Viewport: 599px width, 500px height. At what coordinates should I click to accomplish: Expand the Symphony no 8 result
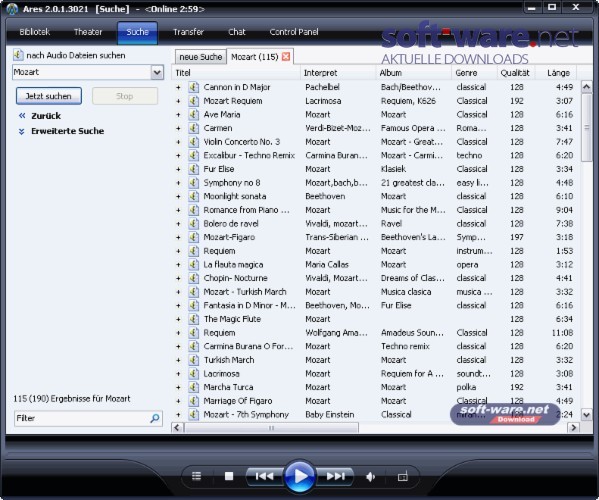(x=178, y=183)
